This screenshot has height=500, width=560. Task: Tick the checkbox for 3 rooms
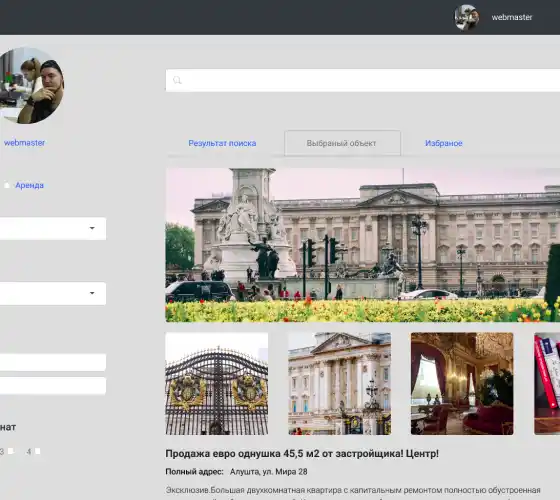point(11,451)
